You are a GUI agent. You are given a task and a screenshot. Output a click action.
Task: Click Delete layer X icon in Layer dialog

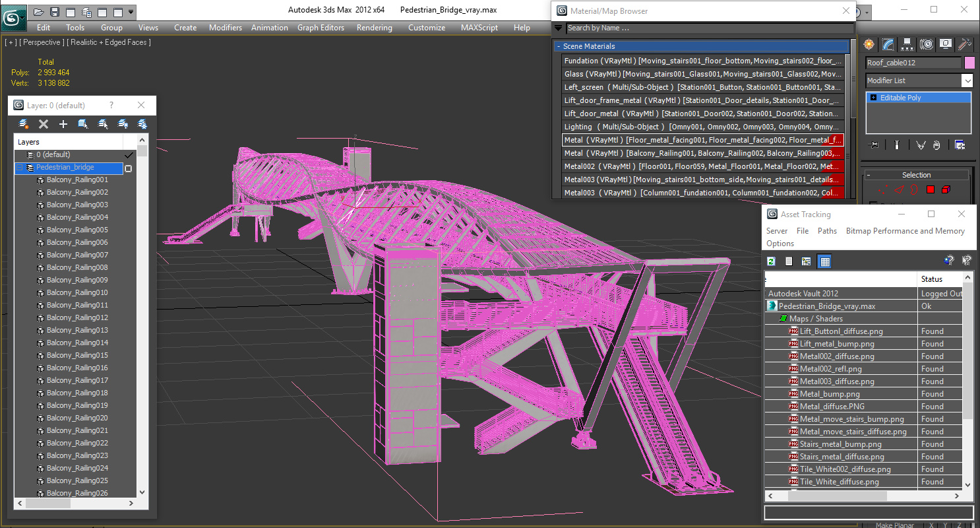44,124
